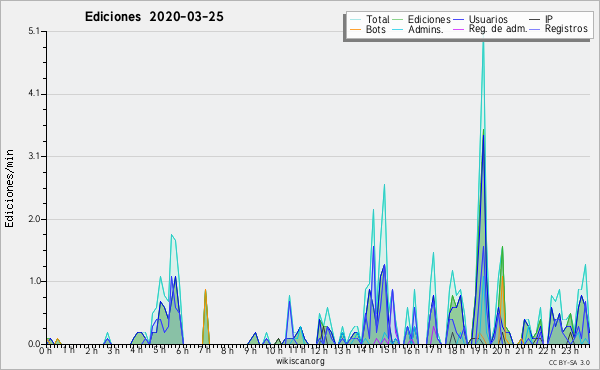The height and width of the screenshot is (370, 600).
Task: Click the '19 h' x-axis label
Action: tap(479, 350)
